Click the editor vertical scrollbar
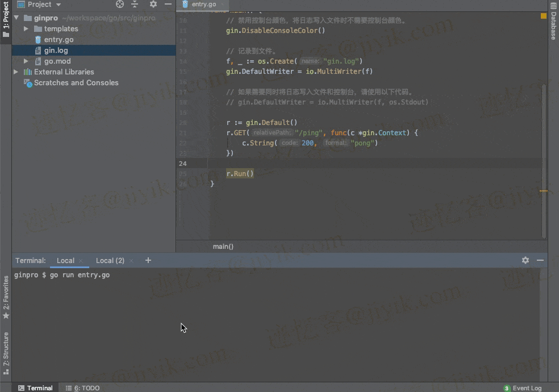Screen dimensions: 559x392 [x=544, y=161]
